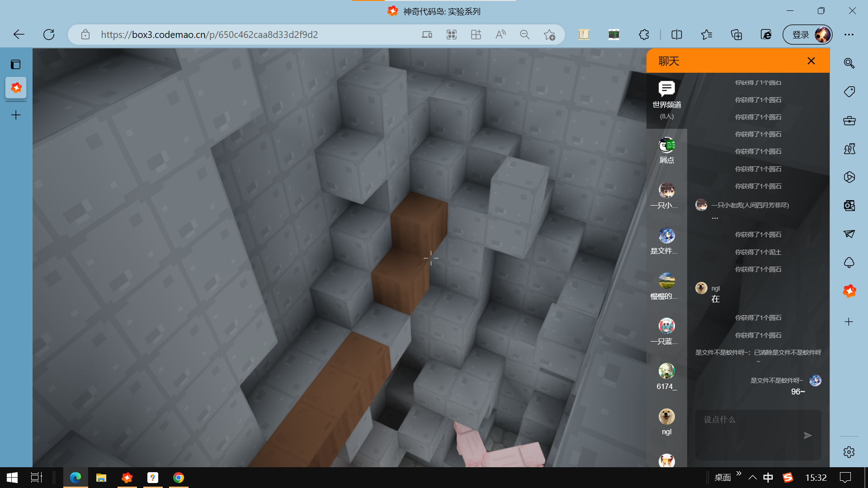Screen dimensions: 868x488
Task: Open the Extensions puzzle menu
Action: 644,34
